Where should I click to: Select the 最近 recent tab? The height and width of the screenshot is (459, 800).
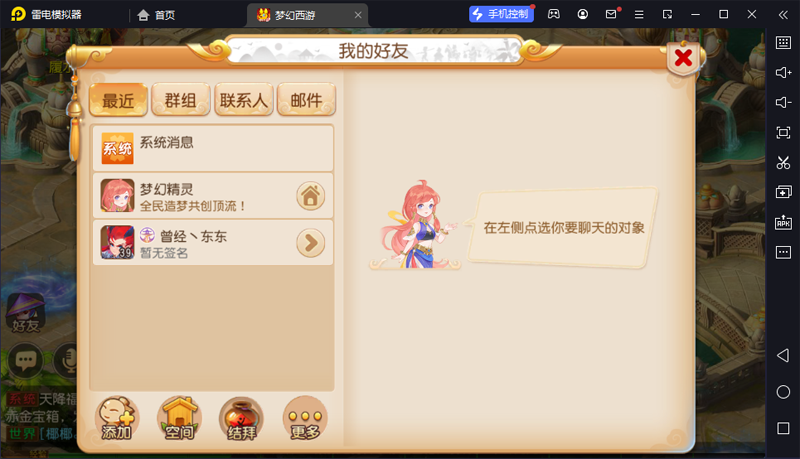pos(118,100)
